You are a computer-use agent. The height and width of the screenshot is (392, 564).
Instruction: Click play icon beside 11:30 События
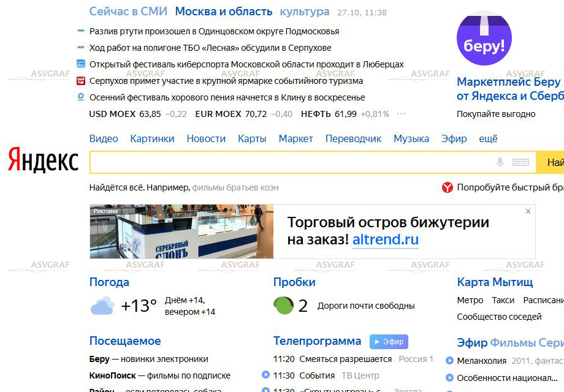coord(266,375)
